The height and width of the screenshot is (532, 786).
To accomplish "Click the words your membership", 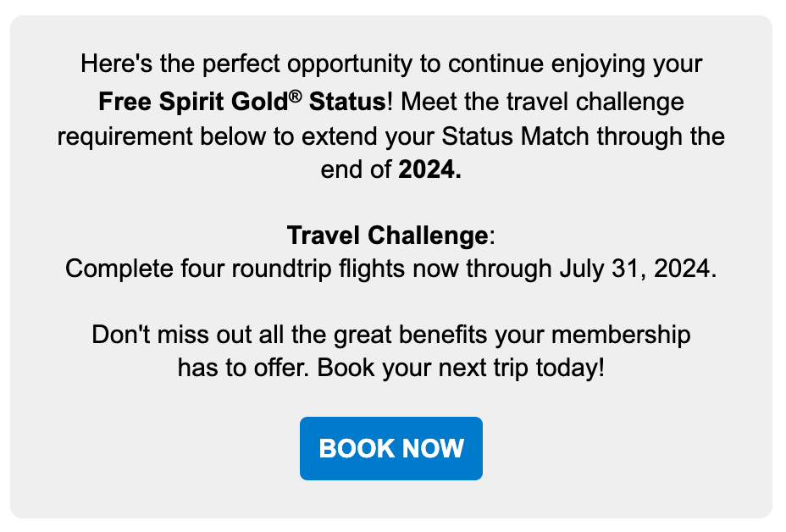I will coord(593,335).
